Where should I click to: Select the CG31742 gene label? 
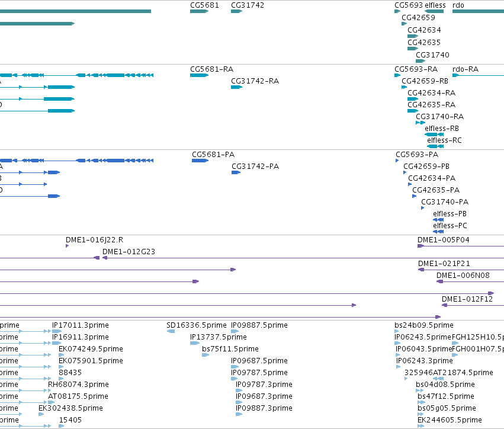coord(248,5)
